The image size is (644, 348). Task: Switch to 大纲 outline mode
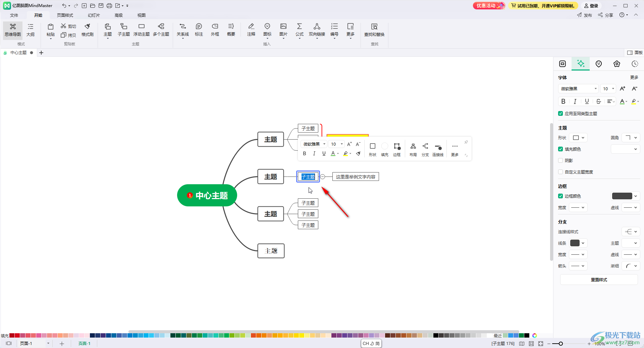click(31, 30)
